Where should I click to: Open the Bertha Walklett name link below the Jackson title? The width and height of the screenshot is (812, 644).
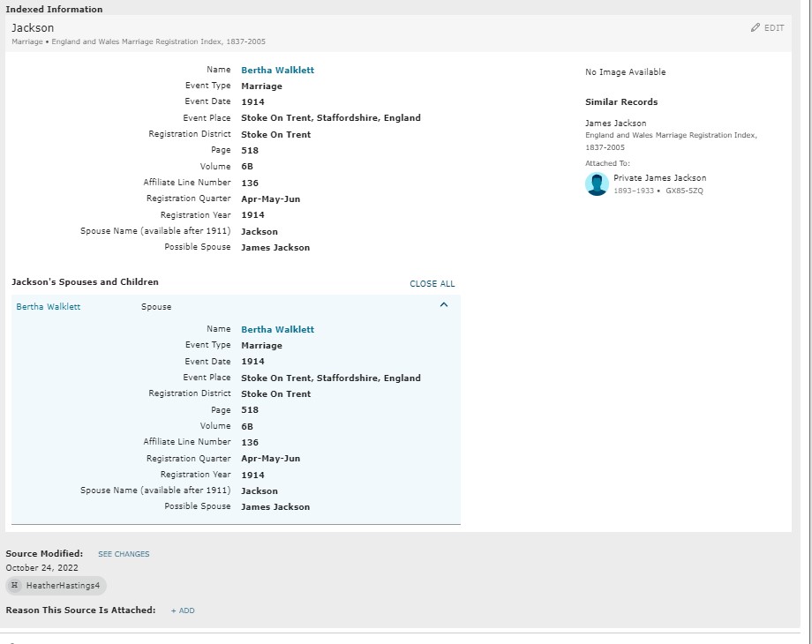click(277, 70)
